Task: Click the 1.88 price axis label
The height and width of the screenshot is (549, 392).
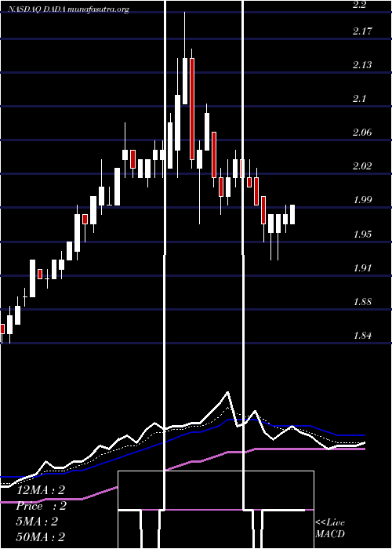Action: pos(362,301)
